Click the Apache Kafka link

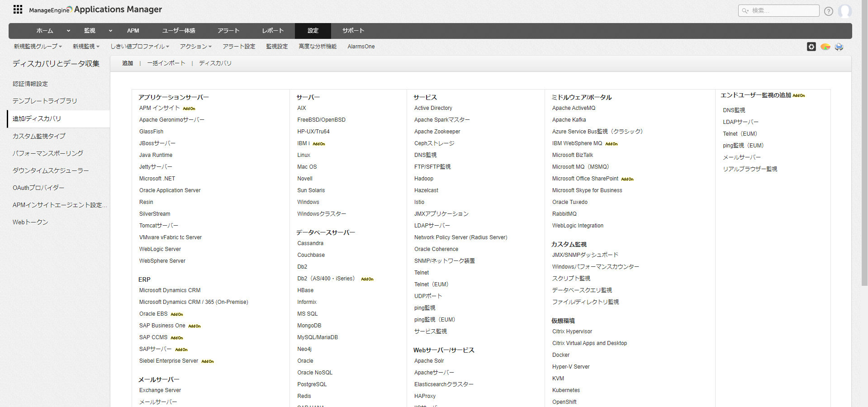tap(569, 120)
